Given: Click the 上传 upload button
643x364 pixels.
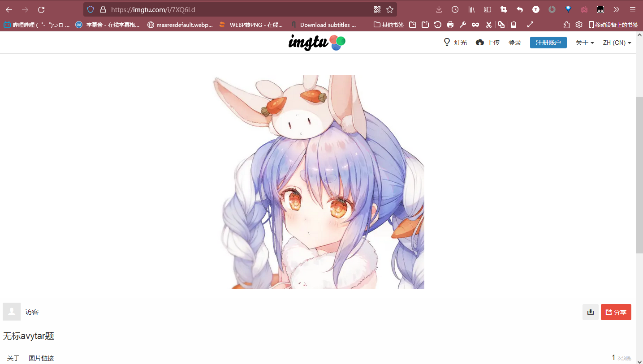Looking at the screenshot, I should click(488, 43).
